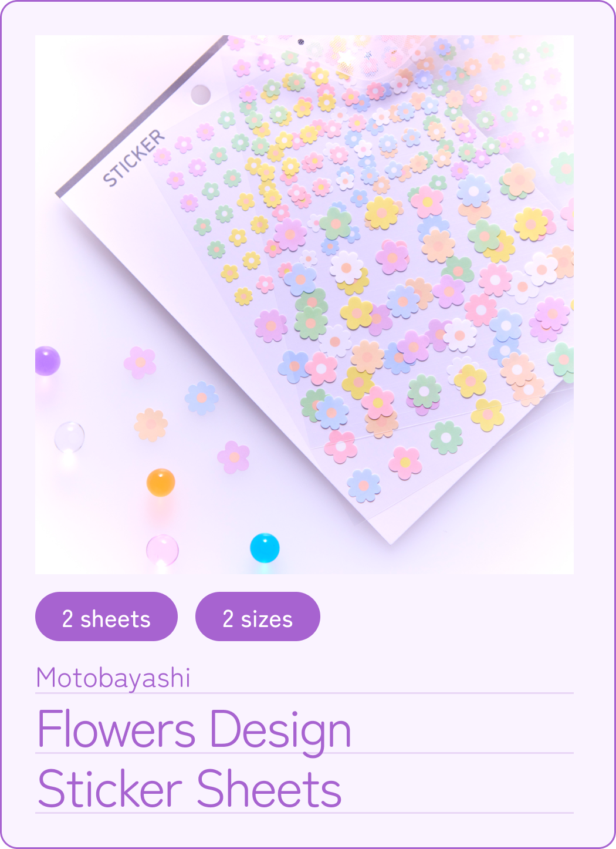
Task: Open the sticker sheets product photo
Action: pos(304,305)
